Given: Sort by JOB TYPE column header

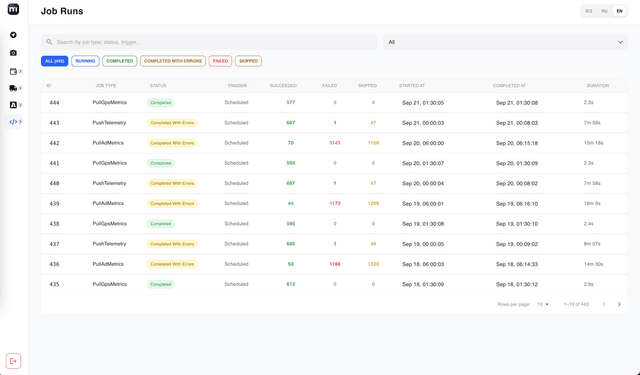Looking at the screenshot, I should pos(106,86).
